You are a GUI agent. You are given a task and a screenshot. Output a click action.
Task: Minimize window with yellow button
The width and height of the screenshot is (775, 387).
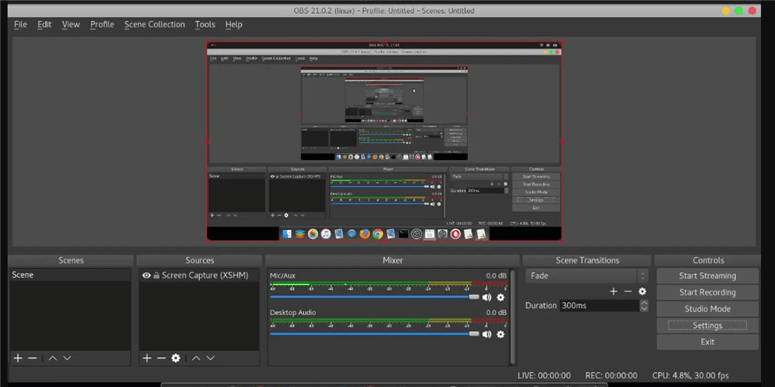726,10
